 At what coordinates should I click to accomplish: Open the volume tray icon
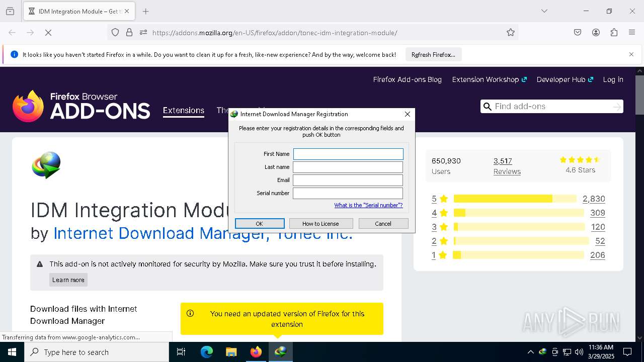pos(579,352)
